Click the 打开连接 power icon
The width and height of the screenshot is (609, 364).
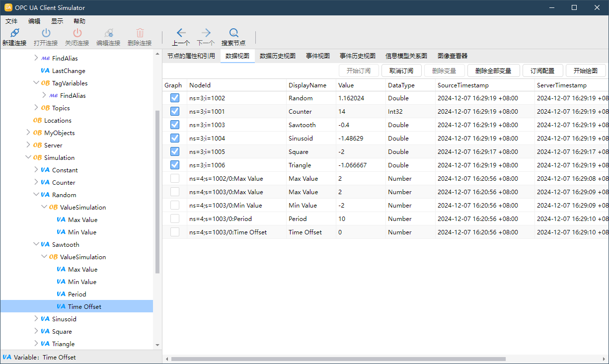point(46,33)
